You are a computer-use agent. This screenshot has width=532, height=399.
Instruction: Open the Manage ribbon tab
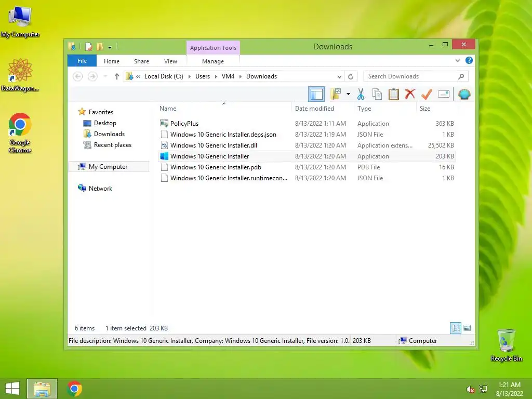[x=212, y=61]
